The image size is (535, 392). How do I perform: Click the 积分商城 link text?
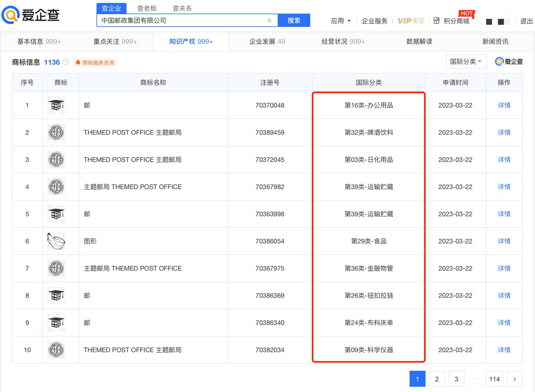tap(457, 21)
